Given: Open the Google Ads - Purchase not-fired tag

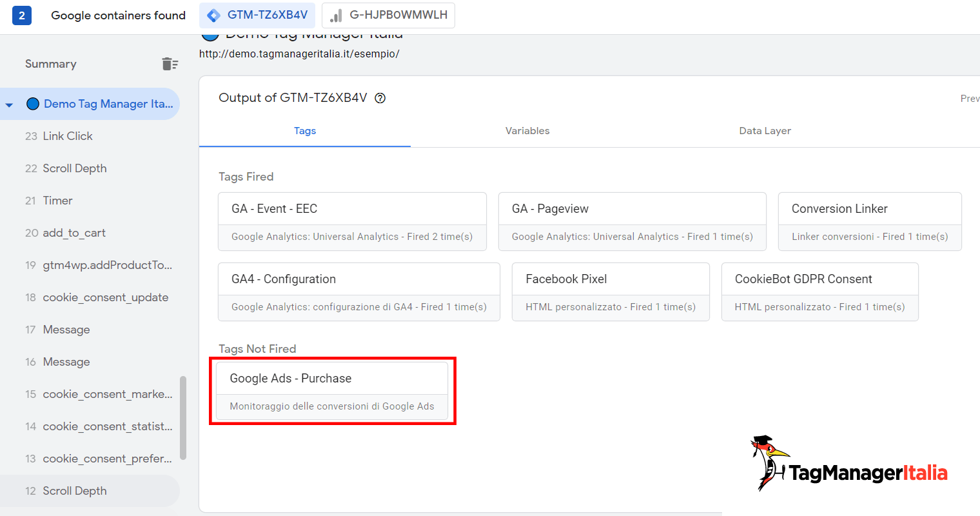Looking at the screenshot, I should 332,391.
